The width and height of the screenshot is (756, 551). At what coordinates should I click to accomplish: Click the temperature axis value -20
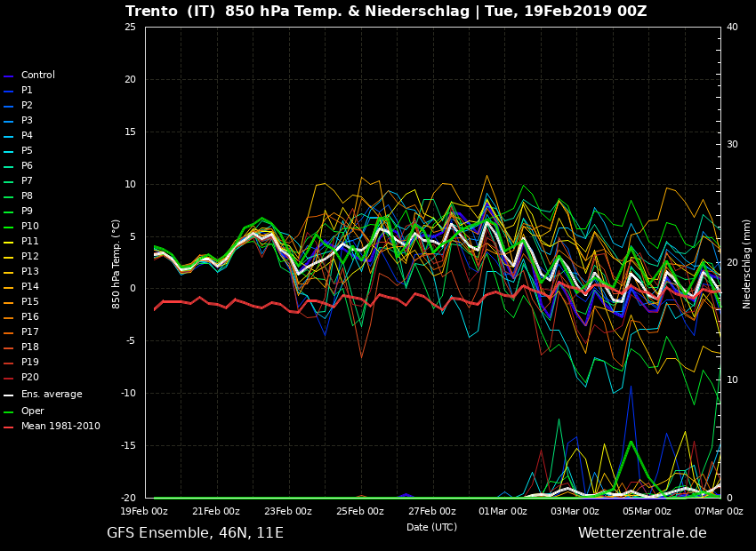[x=128, y=498]
